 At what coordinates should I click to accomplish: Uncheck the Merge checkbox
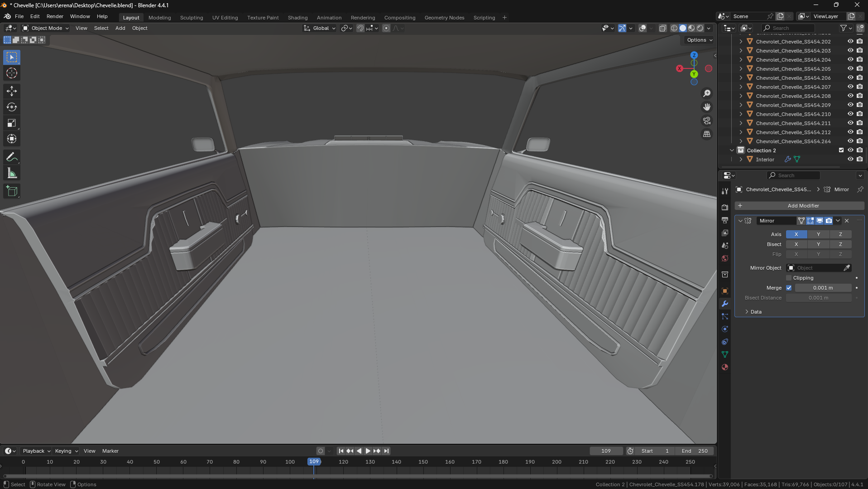pyautogui.click(x=789, y=288)
